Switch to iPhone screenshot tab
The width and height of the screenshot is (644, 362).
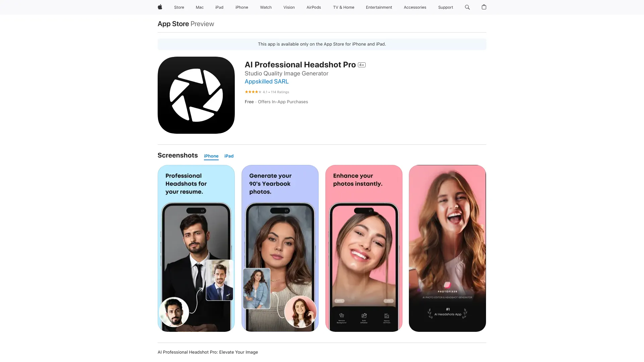click(211, 156)
